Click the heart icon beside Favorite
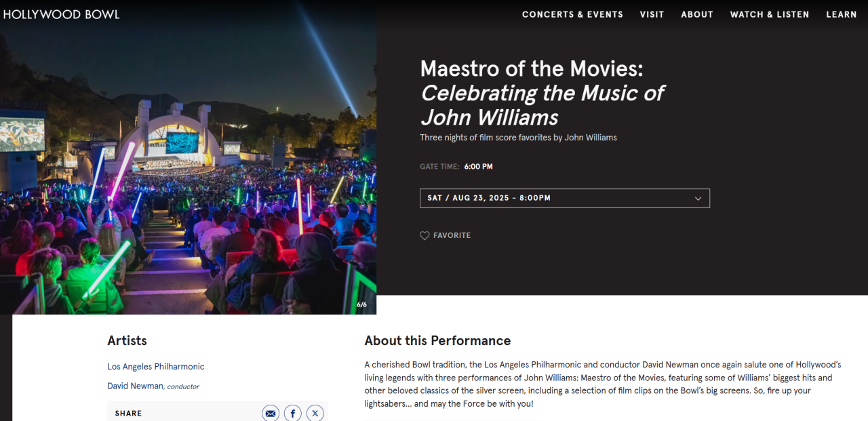Screen dimensions: 868x421 pyautogui.click(x=425, y=236)
